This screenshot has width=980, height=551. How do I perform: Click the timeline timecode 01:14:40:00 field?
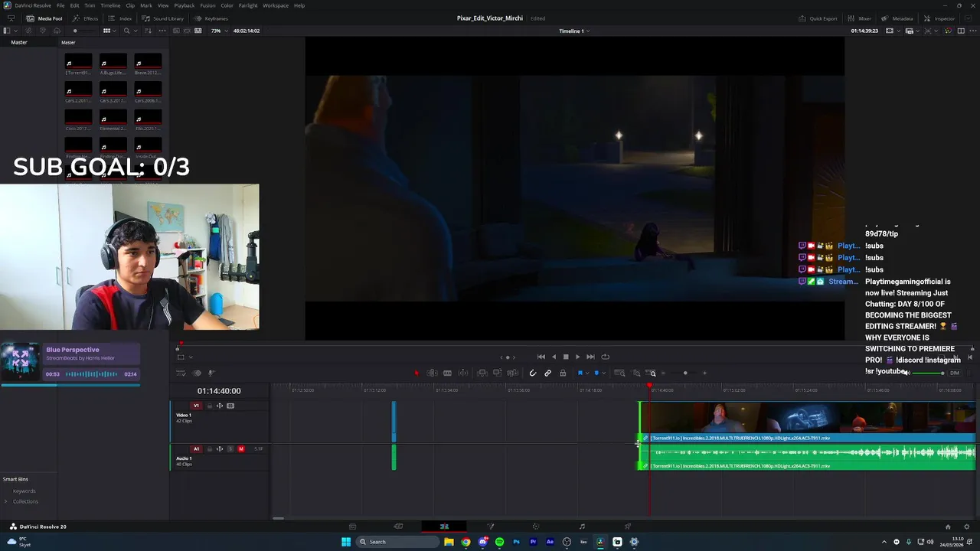pos(219,391)
